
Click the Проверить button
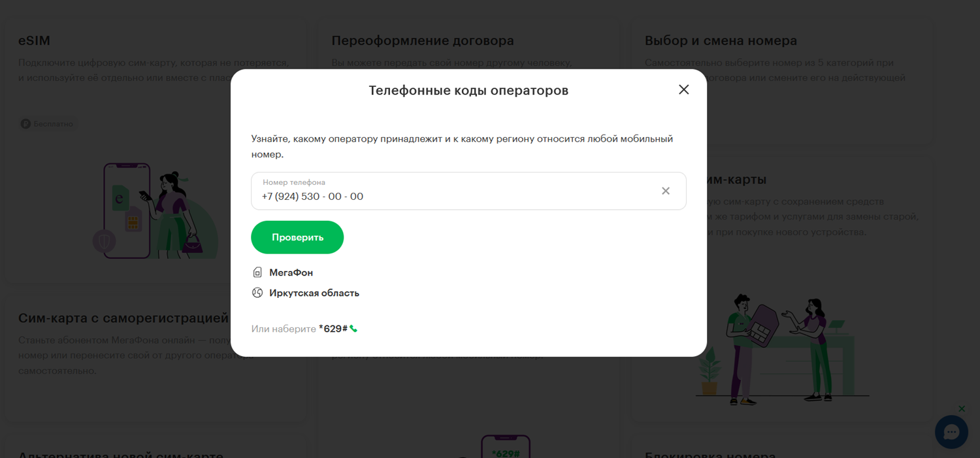[x=297, y=237]
